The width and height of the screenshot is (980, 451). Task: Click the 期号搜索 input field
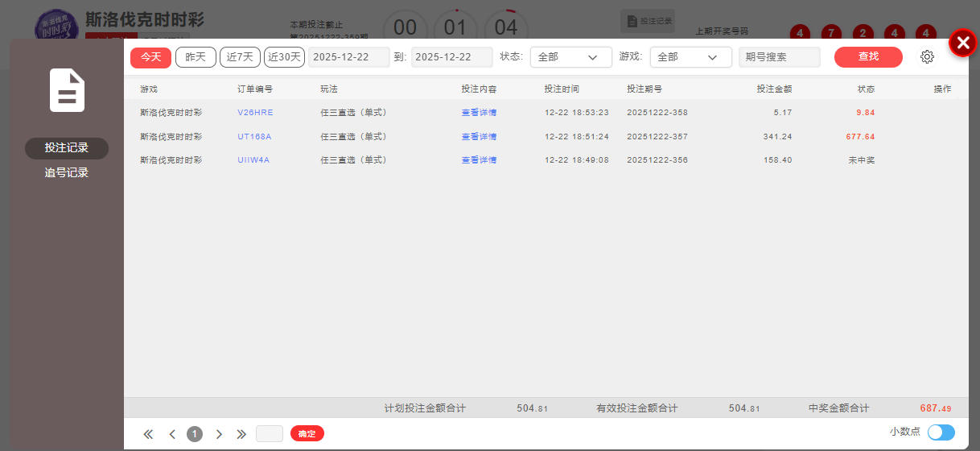(x=779, y=57)
